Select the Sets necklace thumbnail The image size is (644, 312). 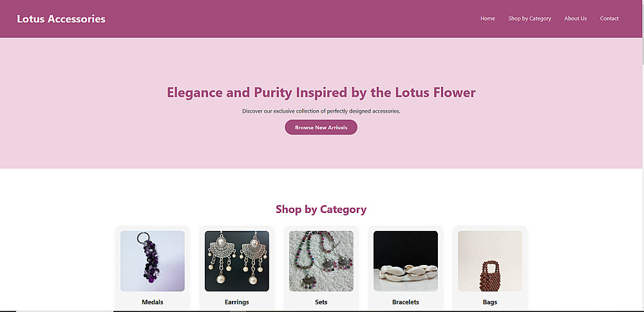321,261
